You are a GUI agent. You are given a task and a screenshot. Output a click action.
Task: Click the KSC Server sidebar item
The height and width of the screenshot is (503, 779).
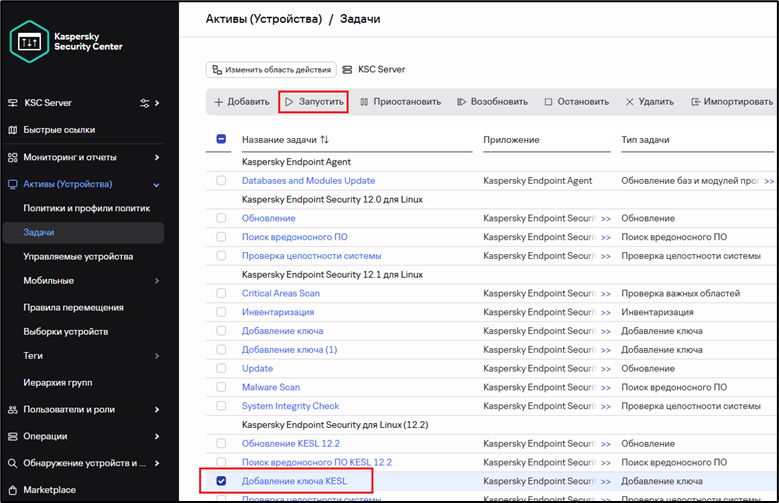[x=48, y=103]
